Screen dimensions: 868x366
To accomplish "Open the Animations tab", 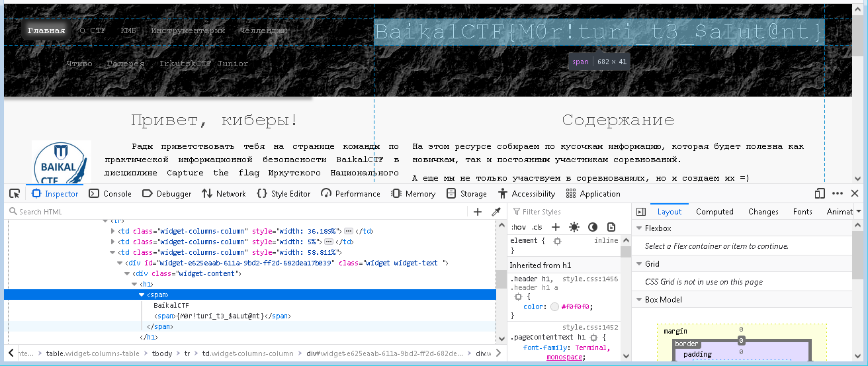I will click(839, 212).
